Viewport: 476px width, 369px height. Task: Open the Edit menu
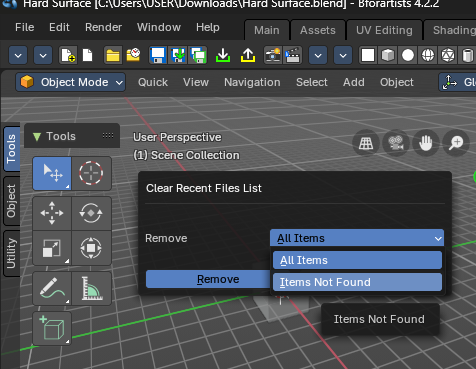point(59,27)
